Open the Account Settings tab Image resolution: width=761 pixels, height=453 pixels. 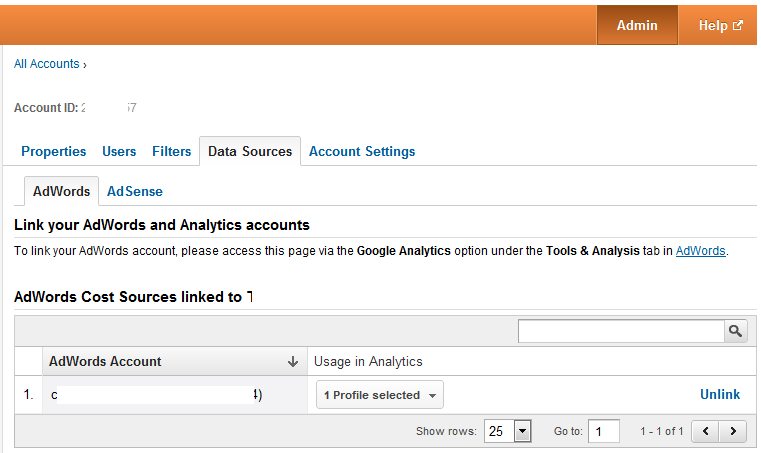362,151
